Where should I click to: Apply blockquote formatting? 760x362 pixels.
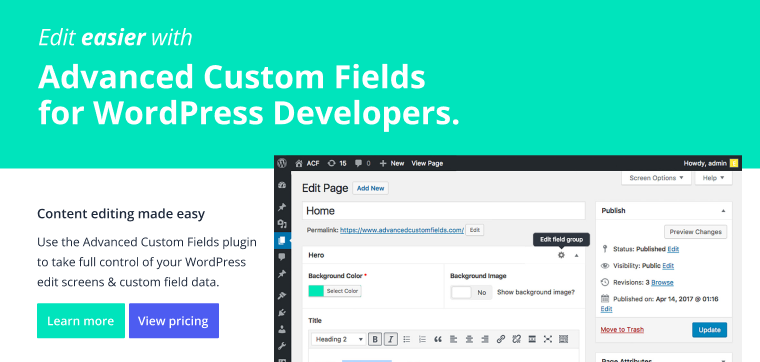point(438,339)
